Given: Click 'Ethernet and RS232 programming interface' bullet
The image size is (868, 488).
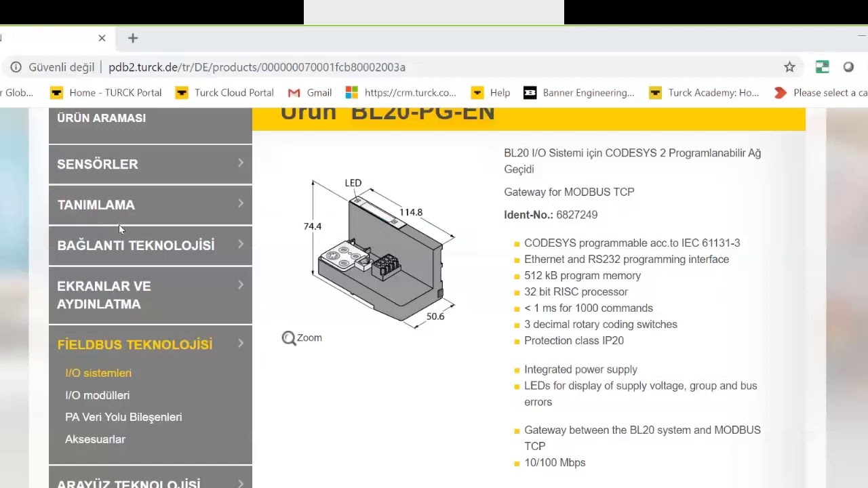Looking at the screenshot, I should 627,260.
